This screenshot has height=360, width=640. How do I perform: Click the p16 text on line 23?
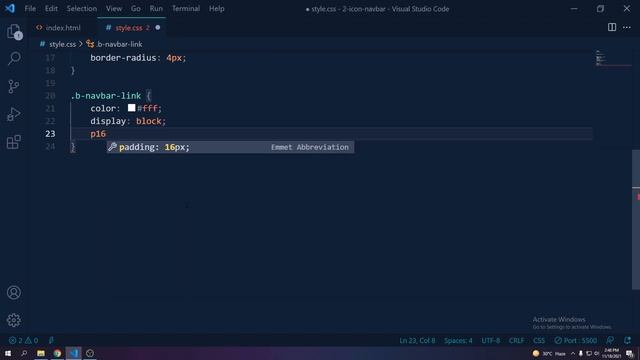(x=98, y=134)
